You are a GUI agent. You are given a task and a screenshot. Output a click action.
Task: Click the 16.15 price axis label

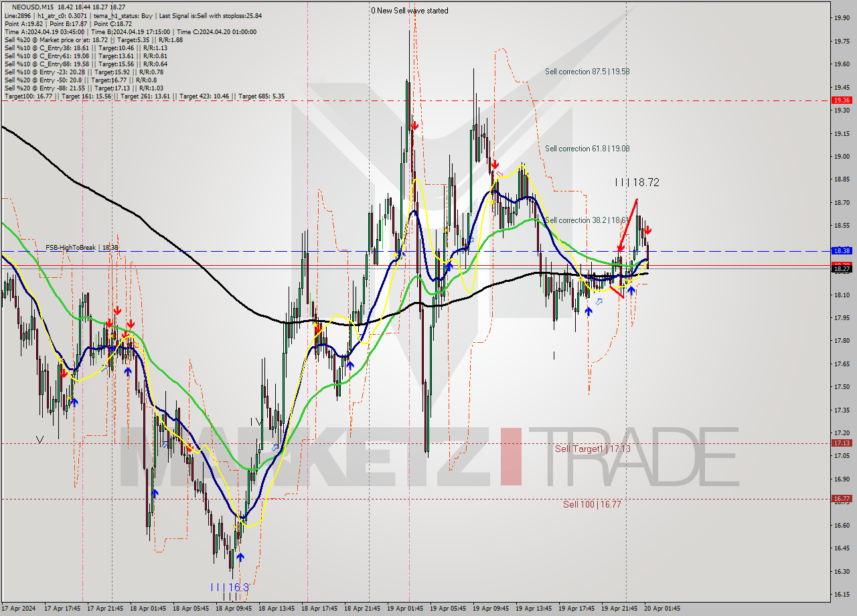pos(842,595)
